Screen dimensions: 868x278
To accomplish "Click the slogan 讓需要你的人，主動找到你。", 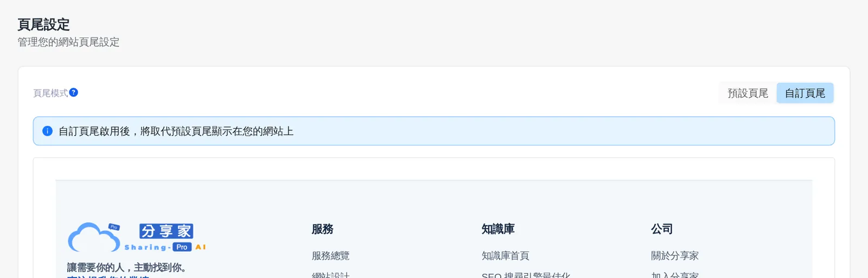I will coord(127,267).
